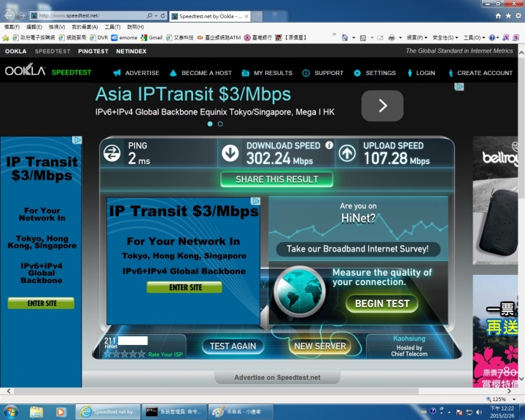Click the BEGIN TEST button
525x420 pixels.
point(382,303)
